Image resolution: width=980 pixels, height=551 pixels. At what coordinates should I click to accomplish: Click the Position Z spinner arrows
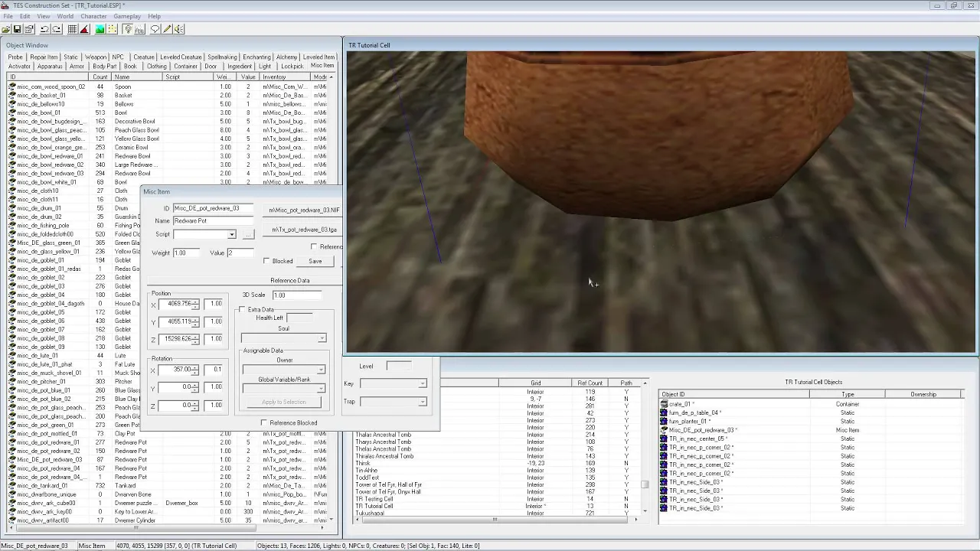click(x=196, y=338)
